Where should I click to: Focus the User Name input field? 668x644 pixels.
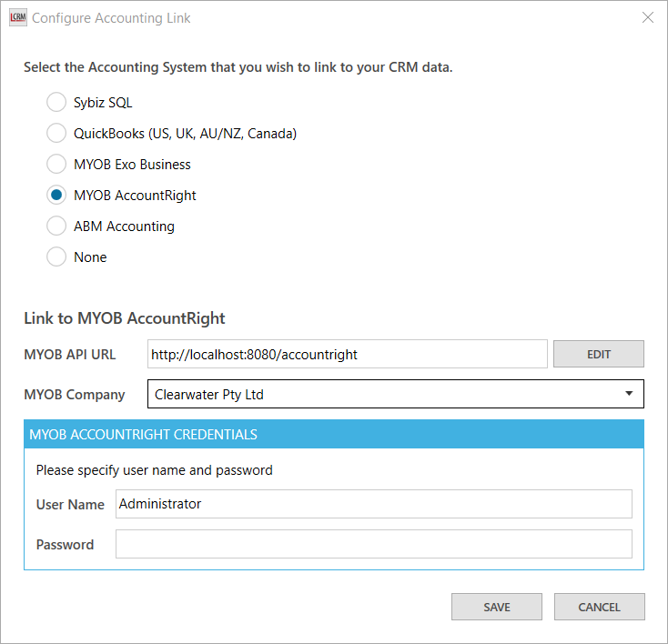click(373, 504)
